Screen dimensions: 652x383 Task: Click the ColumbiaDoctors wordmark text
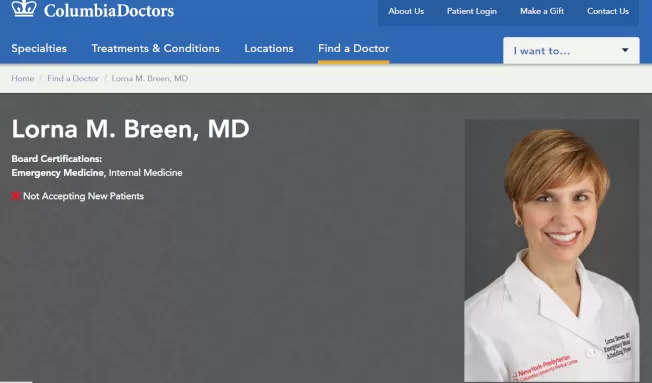[109, 10]
